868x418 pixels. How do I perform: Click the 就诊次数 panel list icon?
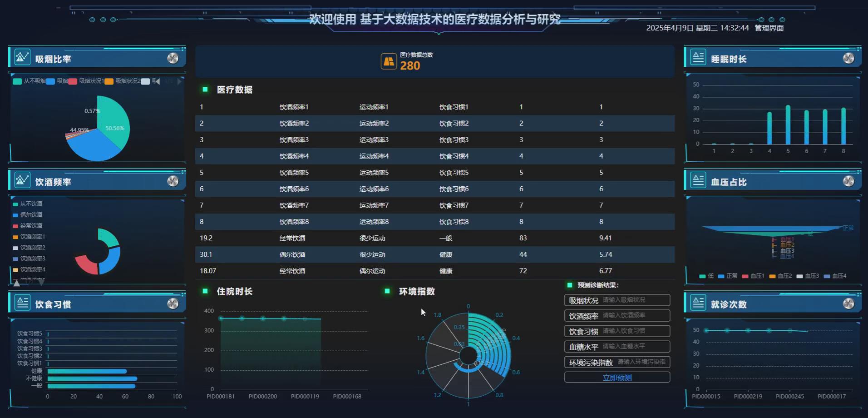coord(698,303)
